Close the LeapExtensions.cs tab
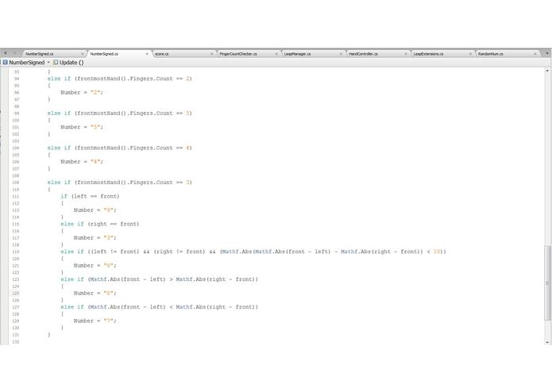 [x=470, y=54]
